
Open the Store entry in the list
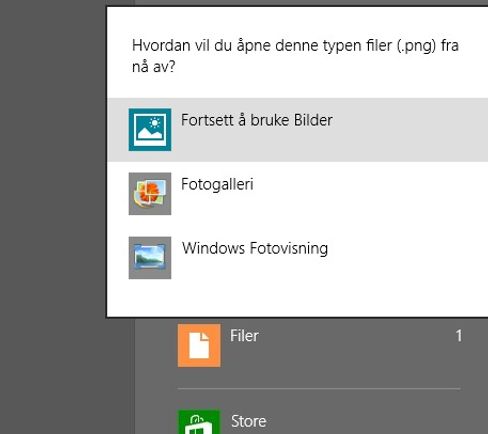coord(319,422)
